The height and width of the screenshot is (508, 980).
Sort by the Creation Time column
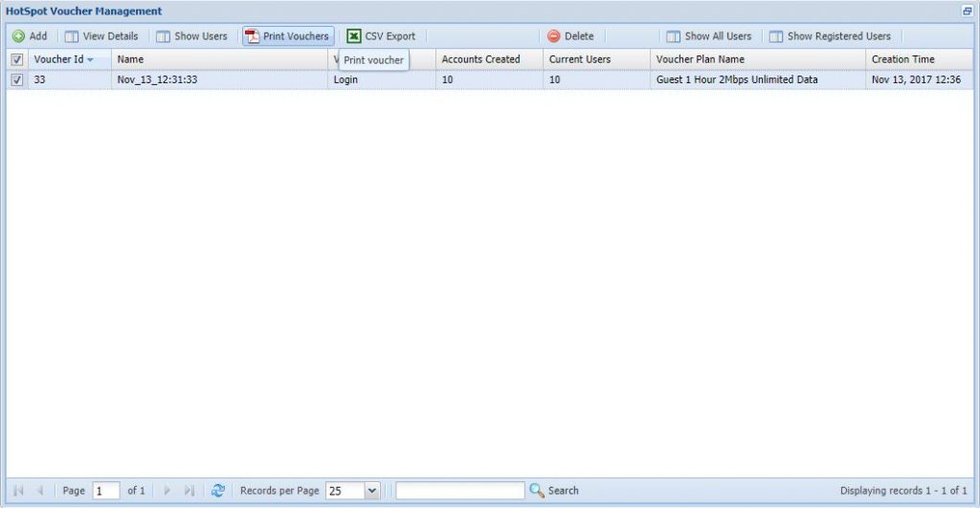point(902,59)
